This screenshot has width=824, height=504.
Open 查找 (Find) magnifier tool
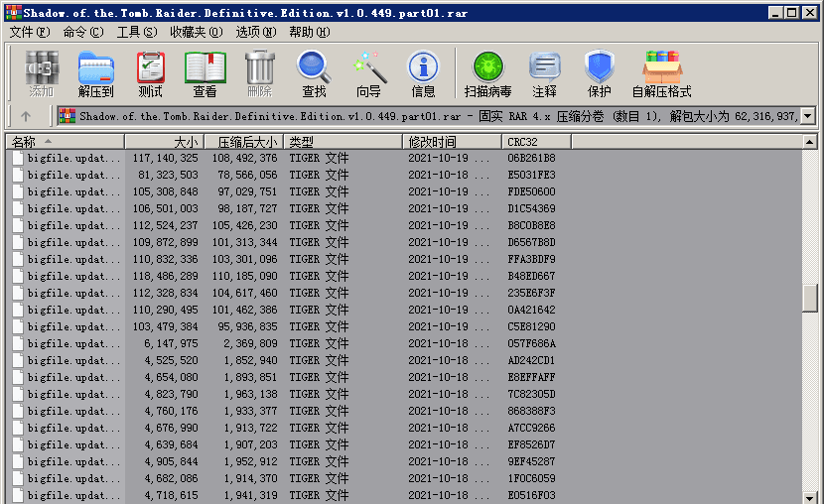(x=315, y=73)
